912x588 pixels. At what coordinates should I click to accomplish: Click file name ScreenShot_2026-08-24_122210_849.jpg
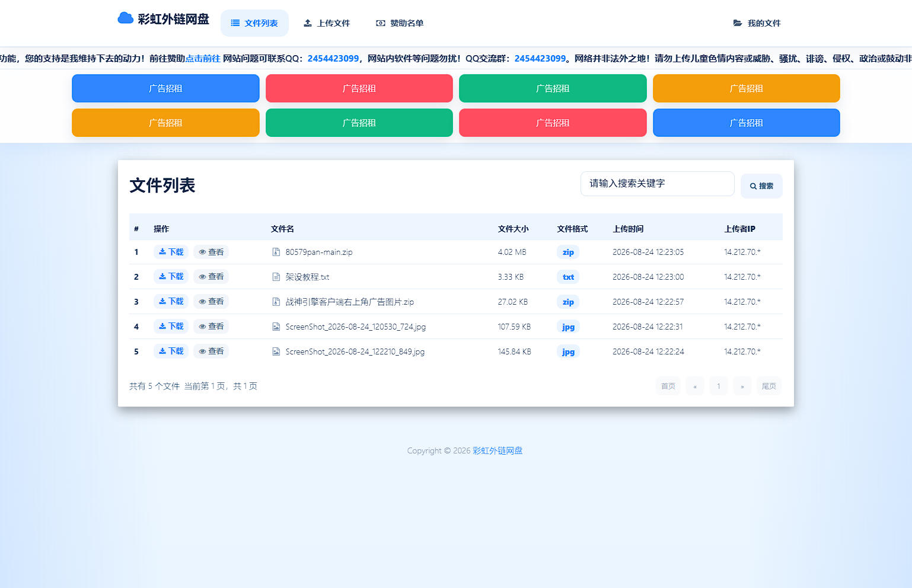click(355, 351)
